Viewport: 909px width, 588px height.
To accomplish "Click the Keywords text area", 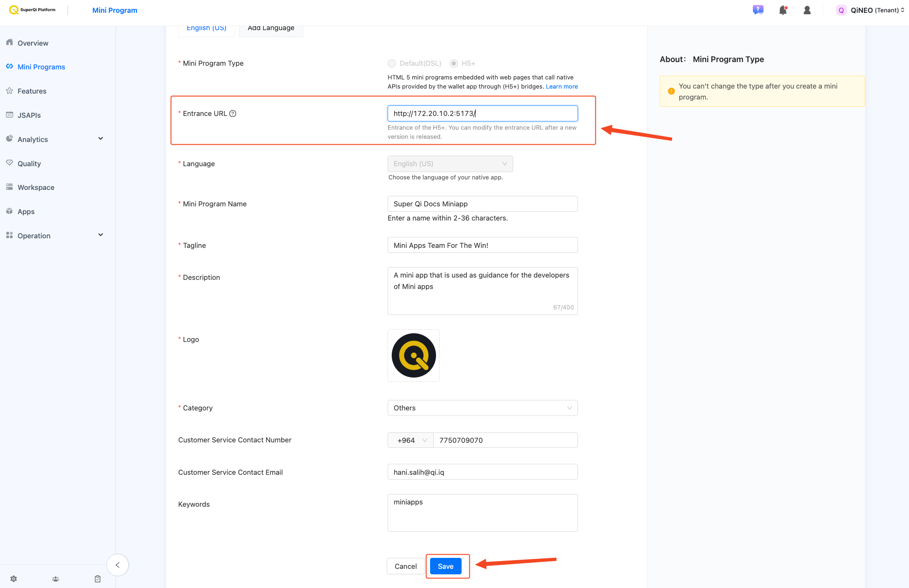I will [x=483, y=513].
